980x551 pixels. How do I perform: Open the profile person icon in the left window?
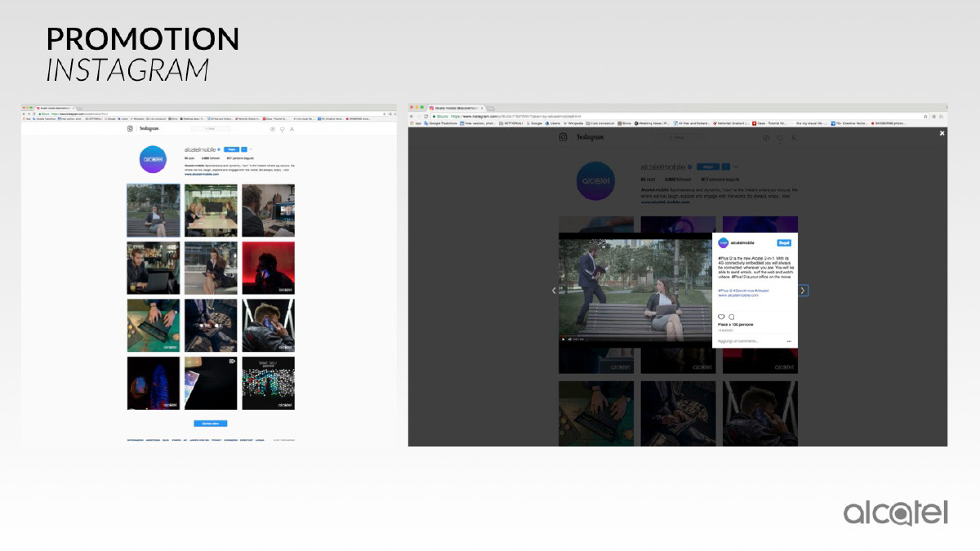(292, 129)
